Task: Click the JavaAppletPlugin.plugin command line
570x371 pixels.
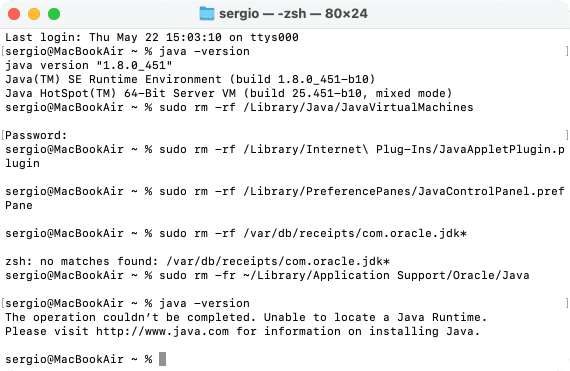Action: pos(285,156)
